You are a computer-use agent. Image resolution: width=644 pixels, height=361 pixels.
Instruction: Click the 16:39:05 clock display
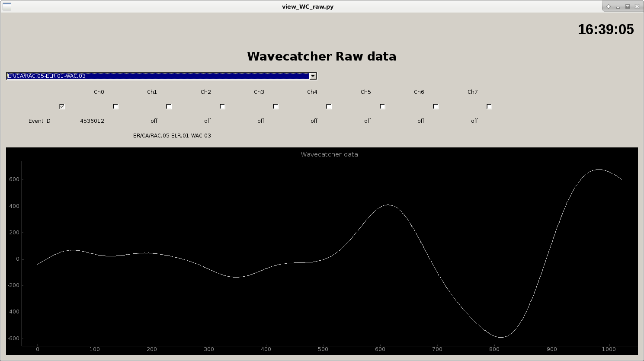606,29
